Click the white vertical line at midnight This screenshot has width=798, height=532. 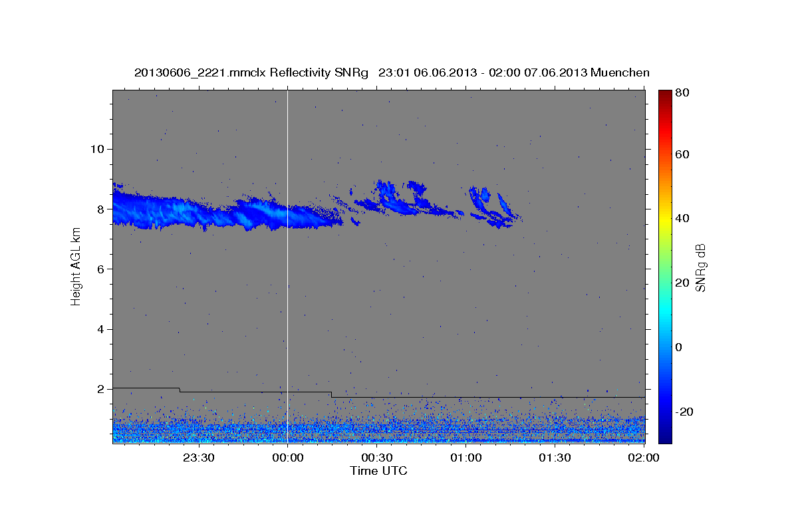287,266
